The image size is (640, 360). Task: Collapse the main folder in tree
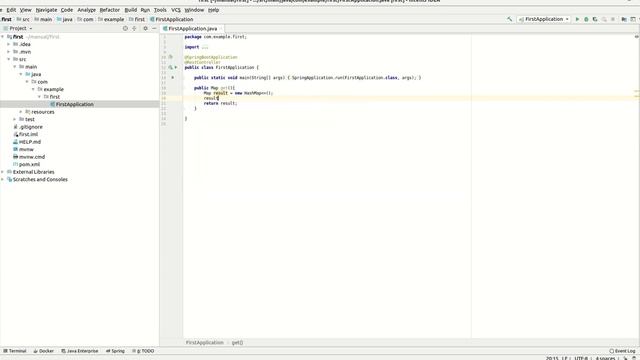15,67
